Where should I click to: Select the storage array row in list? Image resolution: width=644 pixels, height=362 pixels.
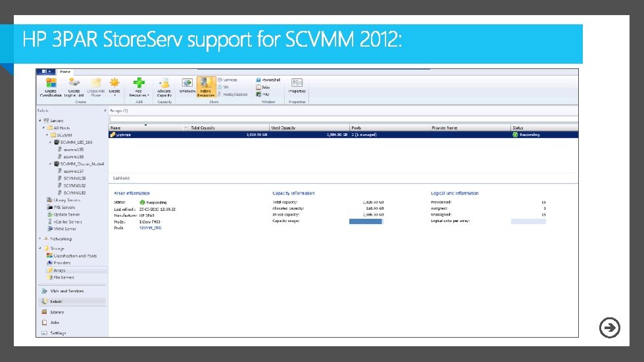[343, 135]
